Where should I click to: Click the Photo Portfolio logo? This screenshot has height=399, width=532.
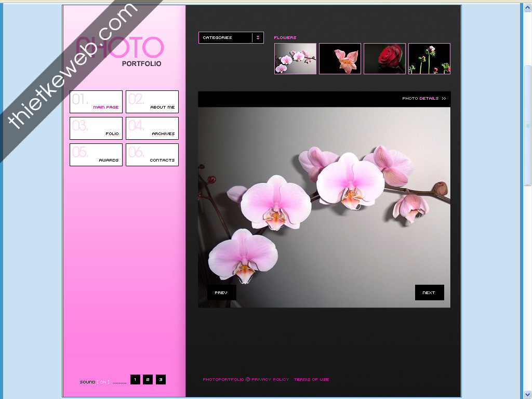click(120, 51)
